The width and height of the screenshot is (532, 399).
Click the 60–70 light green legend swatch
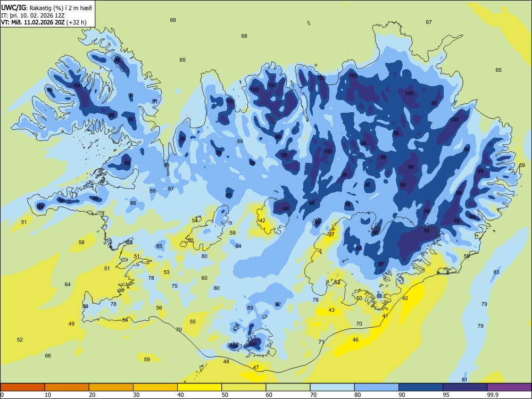288,387
